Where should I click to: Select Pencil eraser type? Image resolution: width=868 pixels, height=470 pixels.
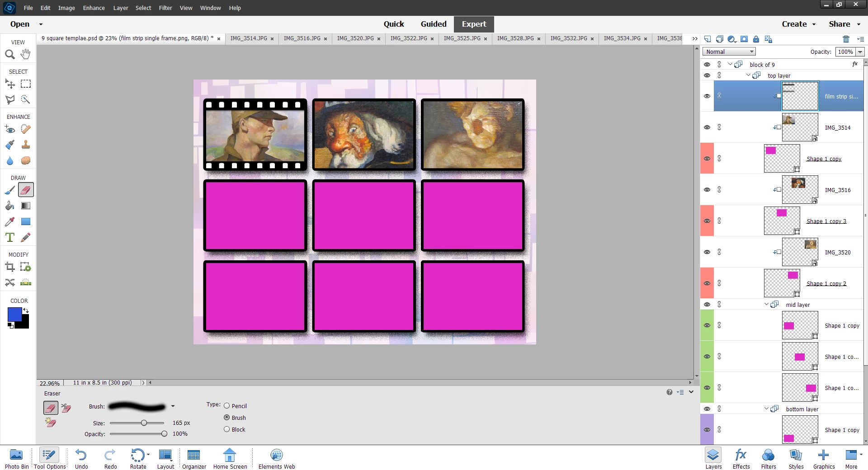[227, 406]
